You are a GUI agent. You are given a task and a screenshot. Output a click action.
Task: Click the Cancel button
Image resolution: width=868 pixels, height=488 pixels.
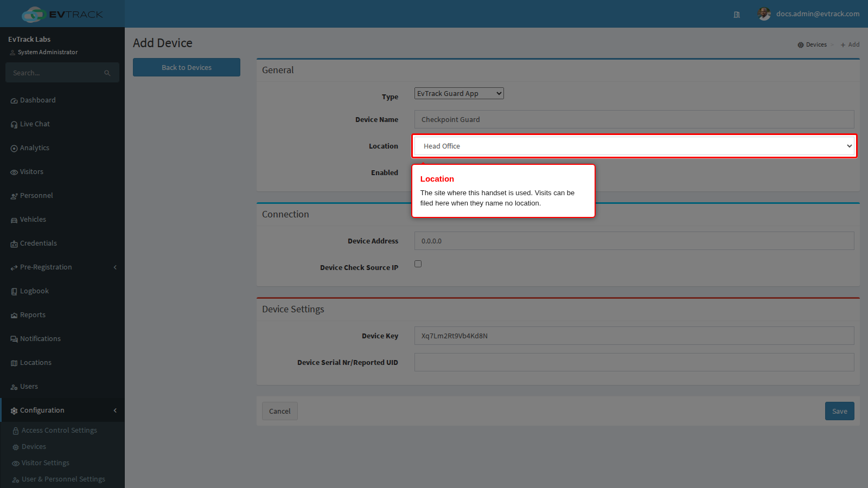pos(280,411)
